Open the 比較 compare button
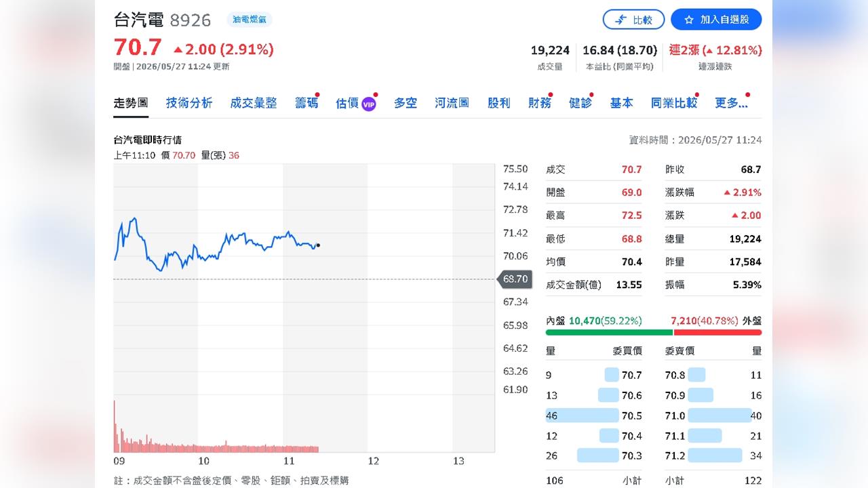The image size is (868, 488). coord(633,20)
